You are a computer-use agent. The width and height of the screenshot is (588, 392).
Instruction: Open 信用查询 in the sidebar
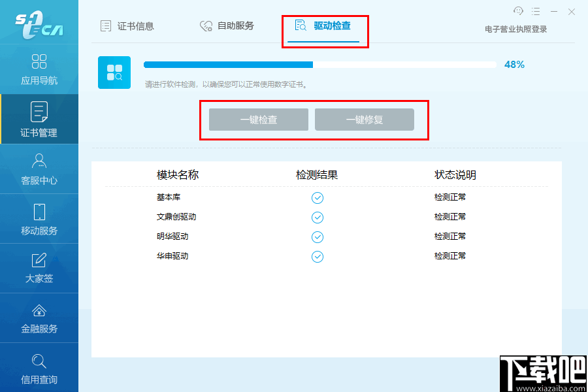click(39, 368)
